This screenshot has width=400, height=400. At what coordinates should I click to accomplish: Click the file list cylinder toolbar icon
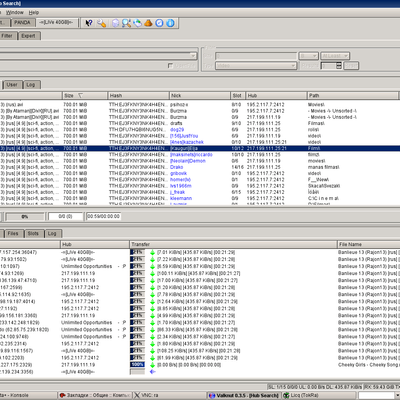click(115, 23)
